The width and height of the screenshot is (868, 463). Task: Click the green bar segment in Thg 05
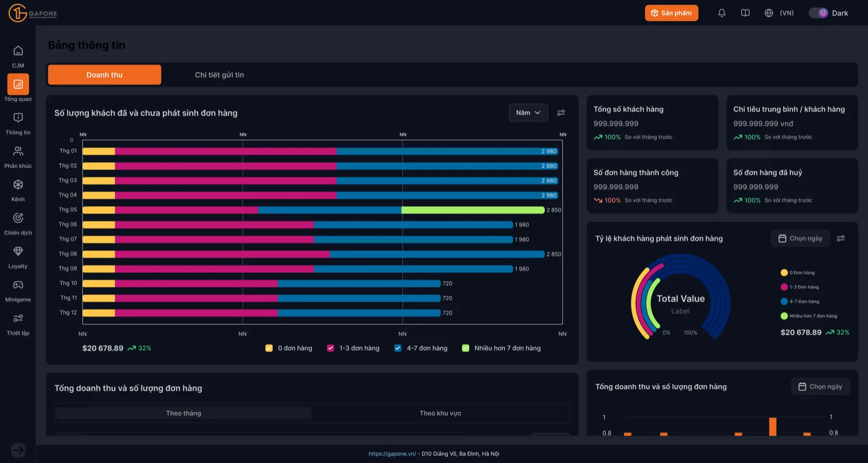pyautogui.click(x=473, y=210)
